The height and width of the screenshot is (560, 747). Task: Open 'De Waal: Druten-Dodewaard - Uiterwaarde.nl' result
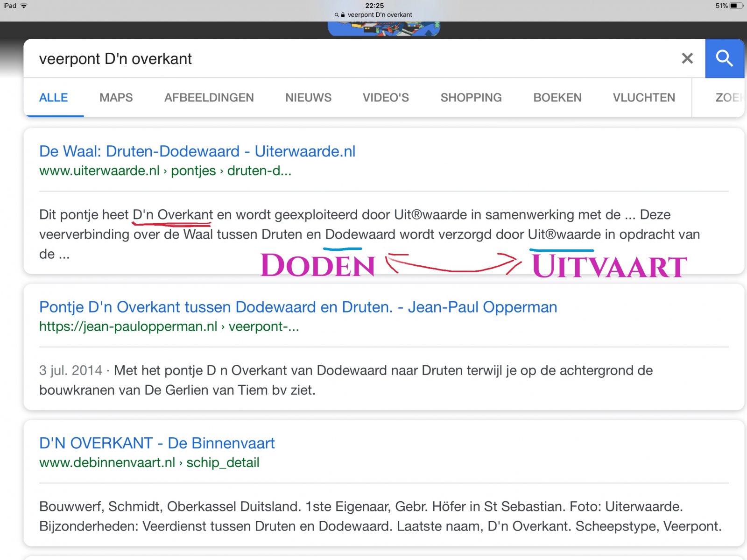pyautogui.click(x=197, y=151)
